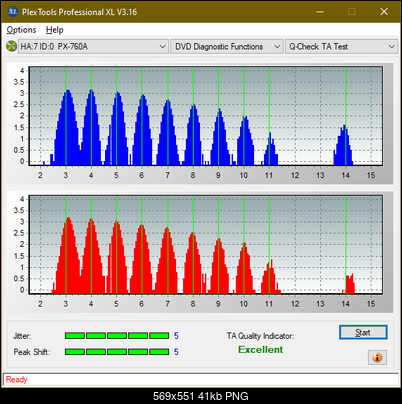Image resolution: width=402 pixels, height=404 pixels.
Task: Click the Peak Shift green level bar
Action: click(x=117, y=352)
